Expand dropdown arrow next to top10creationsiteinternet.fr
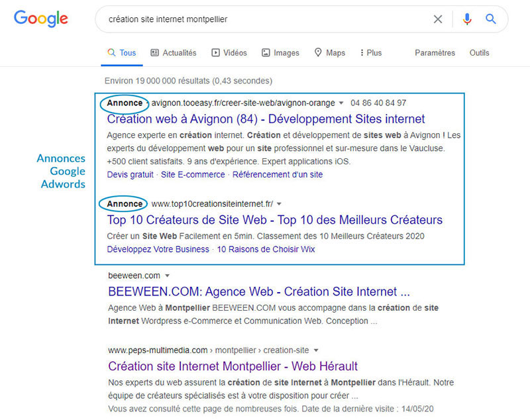Screen dimensions: 530x420 point(279,204)
